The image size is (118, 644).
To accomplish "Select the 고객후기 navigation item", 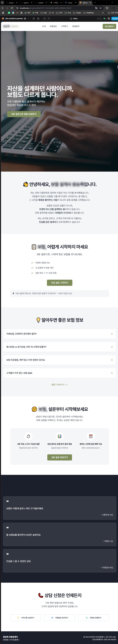I will [x=64, y=26].
